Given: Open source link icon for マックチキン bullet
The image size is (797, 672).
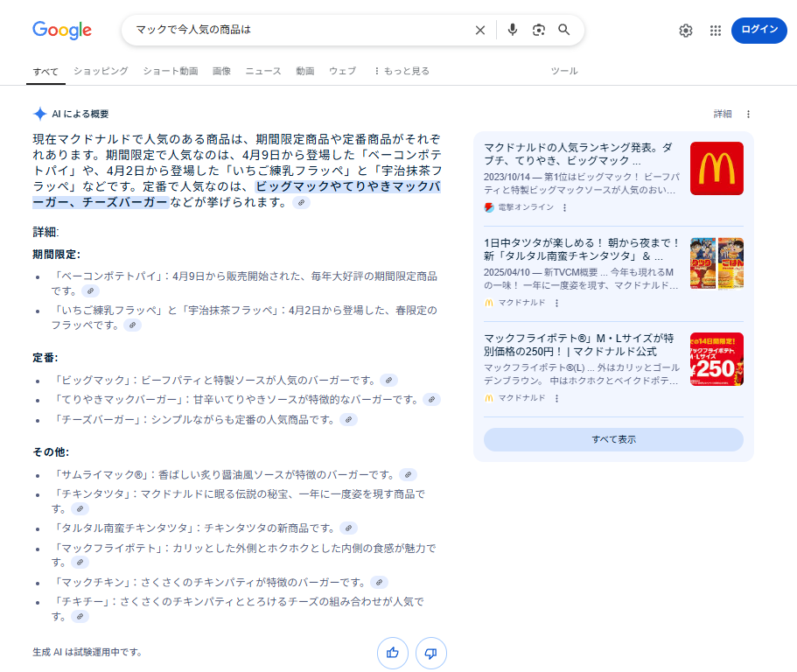Looking at the screenshot, I should point(379,583).
